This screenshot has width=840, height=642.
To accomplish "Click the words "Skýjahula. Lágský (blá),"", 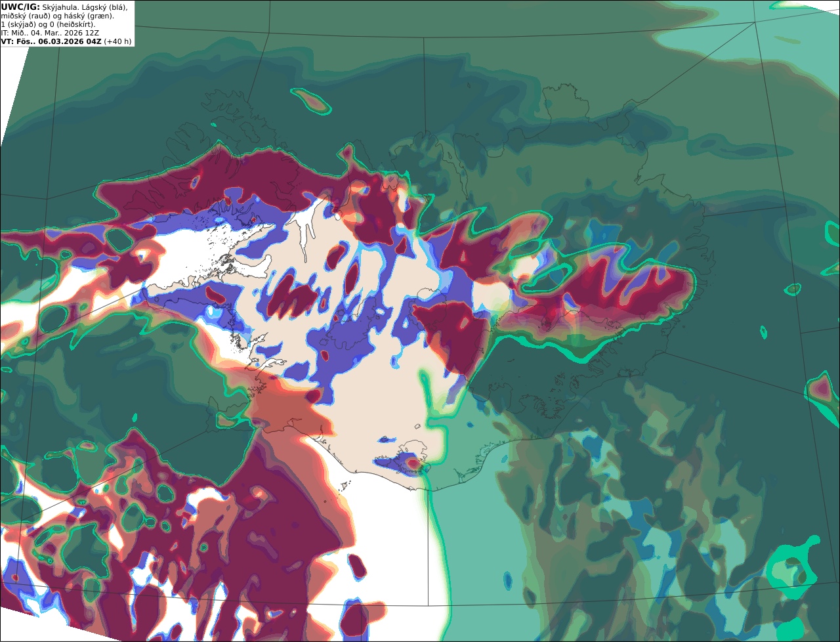I will point(85,7).
